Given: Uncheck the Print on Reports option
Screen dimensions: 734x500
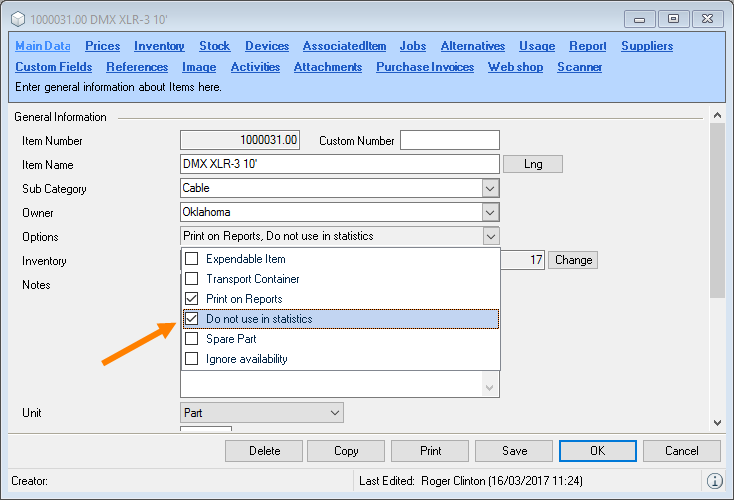Looking at the screenshot, I should click(192, 299).
